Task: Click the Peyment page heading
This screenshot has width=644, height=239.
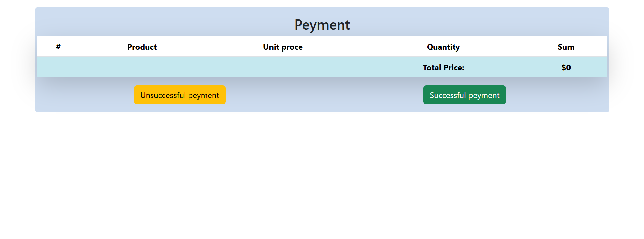Action: [322, 25]
